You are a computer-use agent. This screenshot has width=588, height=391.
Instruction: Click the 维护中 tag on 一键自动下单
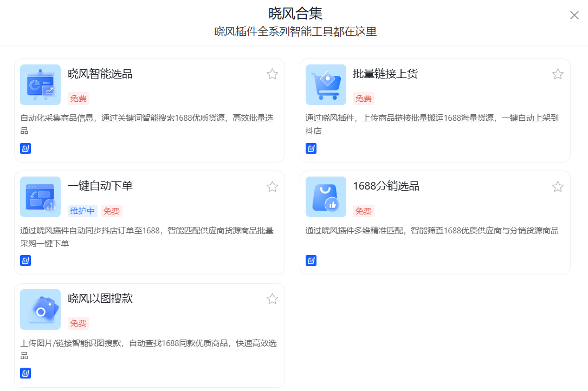(x=82, y=211)
